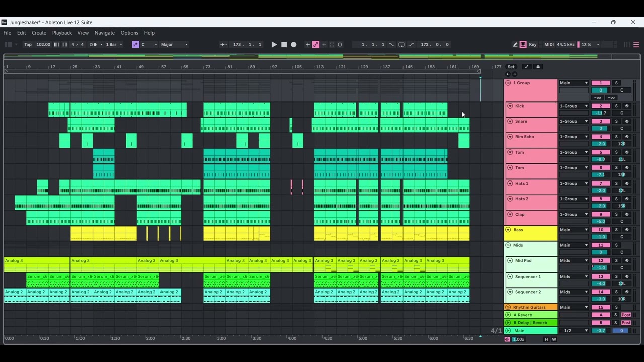This screenshot has width=644, height=362.
Task: Click the Lock Envelopes padlock icon
Action: tap(538, 67)
